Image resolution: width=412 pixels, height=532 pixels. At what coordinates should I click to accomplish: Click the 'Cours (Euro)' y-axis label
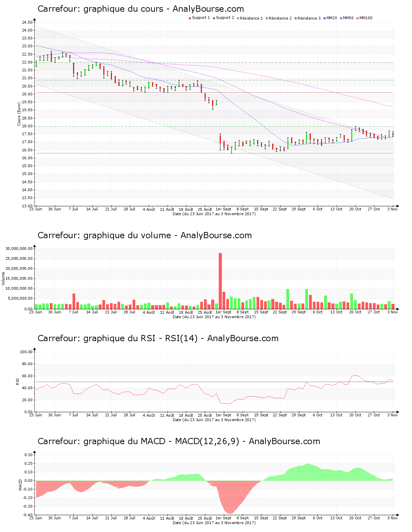(x=19, y=114)
